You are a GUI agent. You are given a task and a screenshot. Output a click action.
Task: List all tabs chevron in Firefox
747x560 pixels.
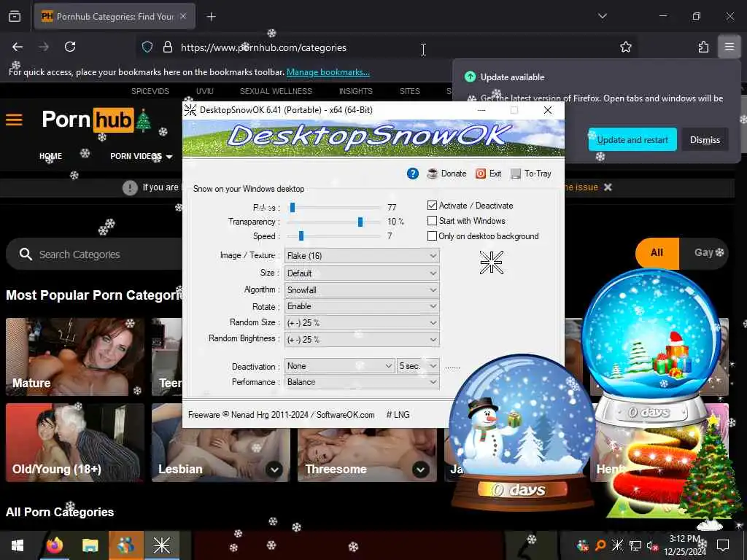[602, 16]
